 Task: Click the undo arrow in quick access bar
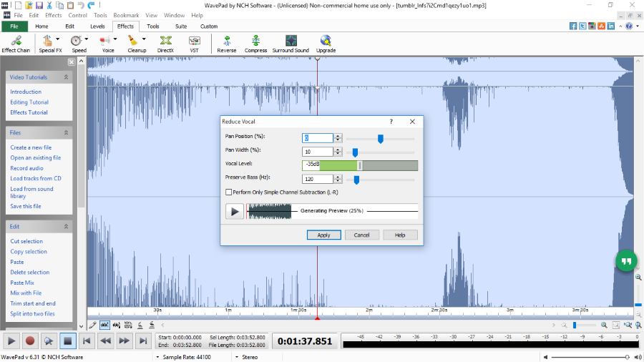click(81, 5)
